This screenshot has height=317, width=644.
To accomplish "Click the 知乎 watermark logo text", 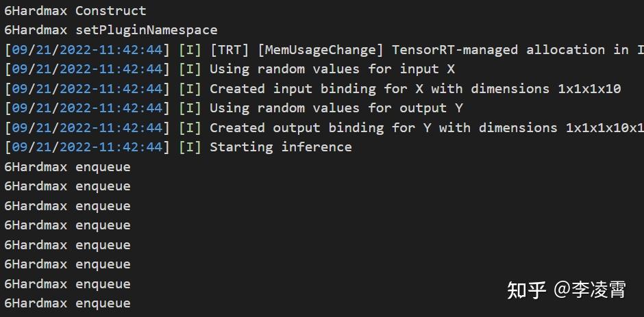I will [x=526, y=290].
